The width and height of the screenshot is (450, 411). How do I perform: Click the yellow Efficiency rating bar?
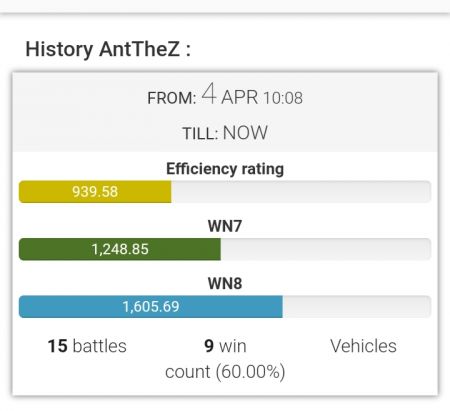tap(95, 192)
